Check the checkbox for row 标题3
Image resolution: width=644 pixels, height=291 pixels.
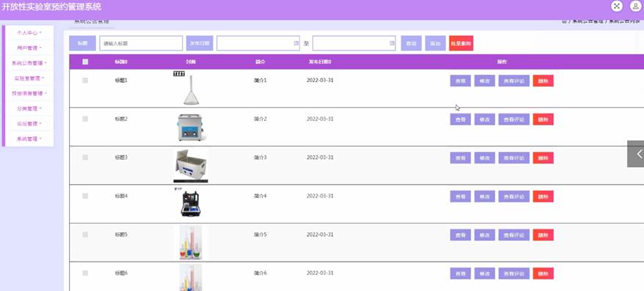click(85, 158)
